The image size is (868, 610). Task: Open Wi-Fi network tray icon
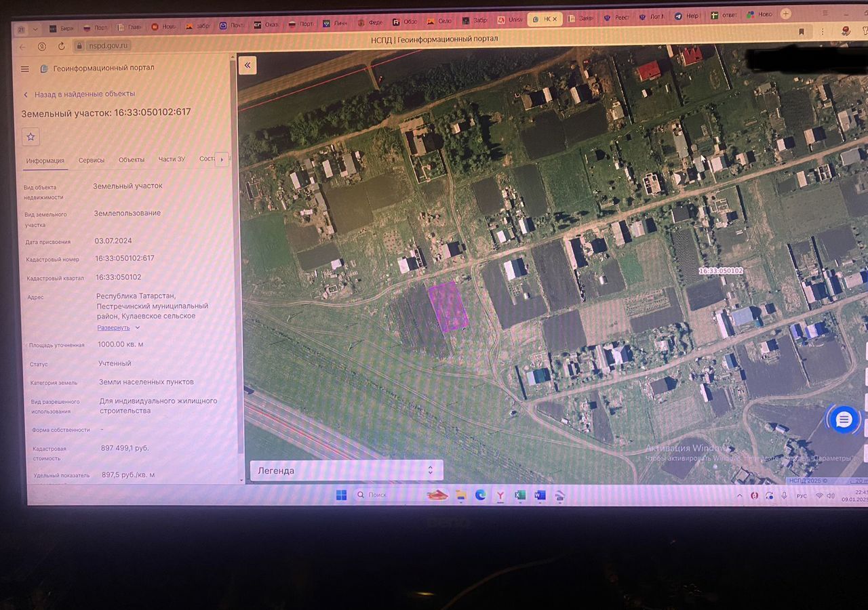click(819, 496)
